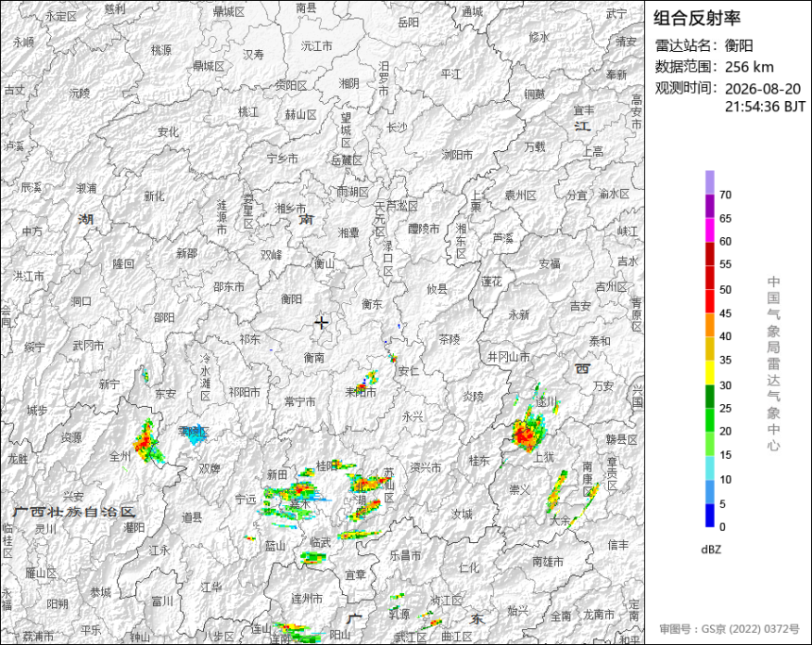
Task: Click the 广西壮族自治区 province label
Action: tap(74, 513)
